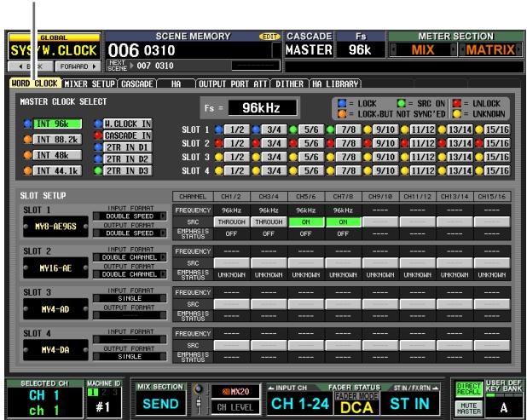The width and height of the screenshot is (527, 420).
Task: Step Slot 2 input format right arrow
Action: coord(164,257)
